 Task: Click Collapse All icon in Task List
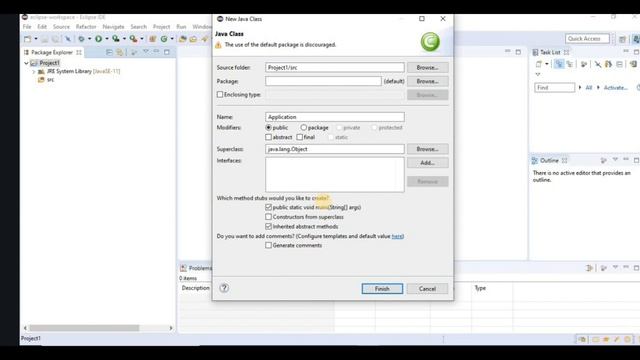619,64
